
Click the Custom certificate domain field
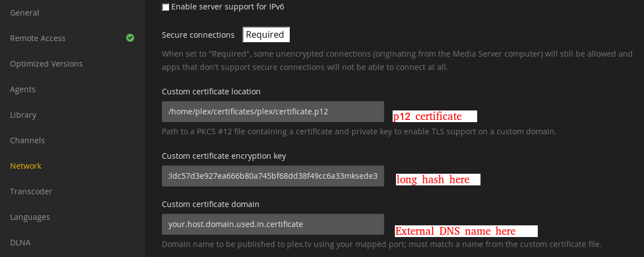click(x=273, y=224)
